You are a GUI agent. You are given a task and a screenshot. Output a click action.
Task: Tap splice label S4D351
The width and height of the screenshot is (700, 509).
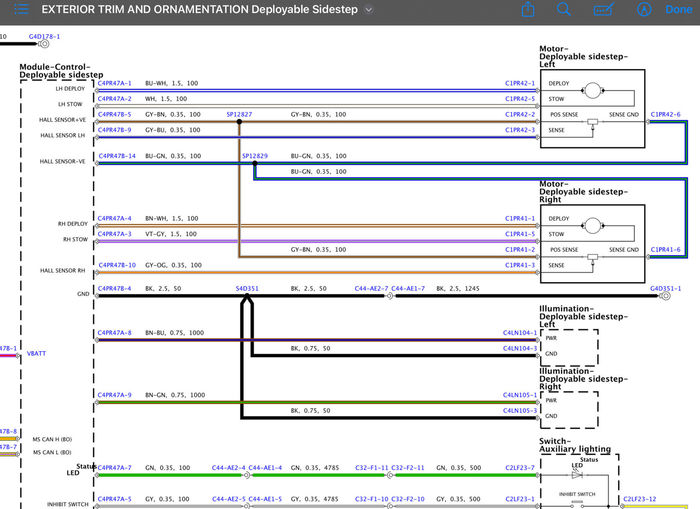pyautogui.click(x=247, y=288)
